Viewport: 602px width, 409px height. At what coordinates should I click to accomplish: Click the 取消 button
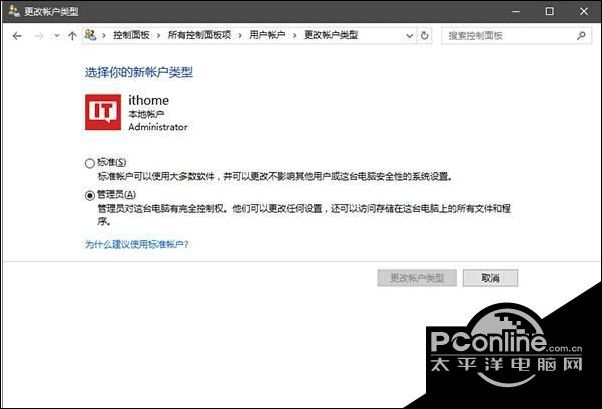pyautogui.click(x=490, y=278)
